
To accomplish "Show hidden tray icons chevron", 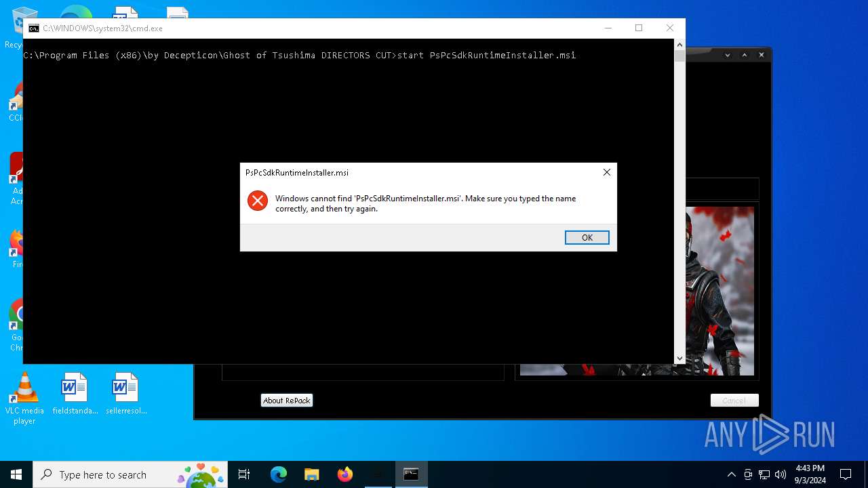I will (x=731, y=474).
